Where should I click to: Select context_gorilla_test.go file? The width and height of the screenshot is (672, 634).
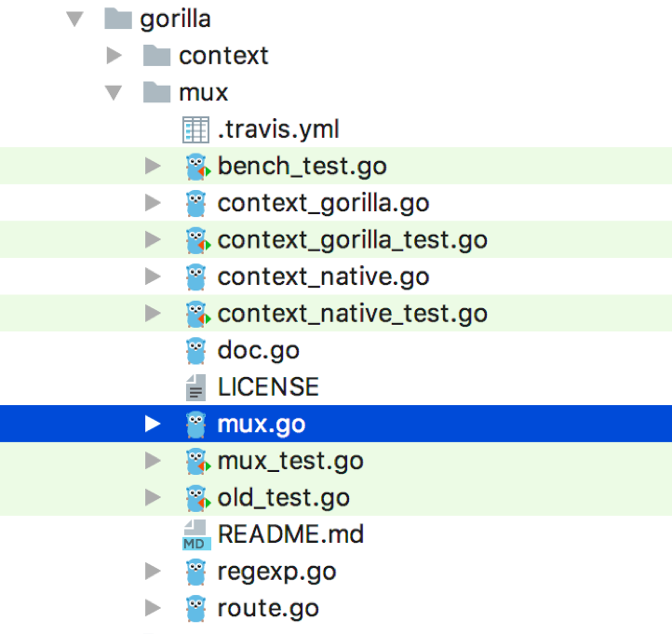point(336,239)
